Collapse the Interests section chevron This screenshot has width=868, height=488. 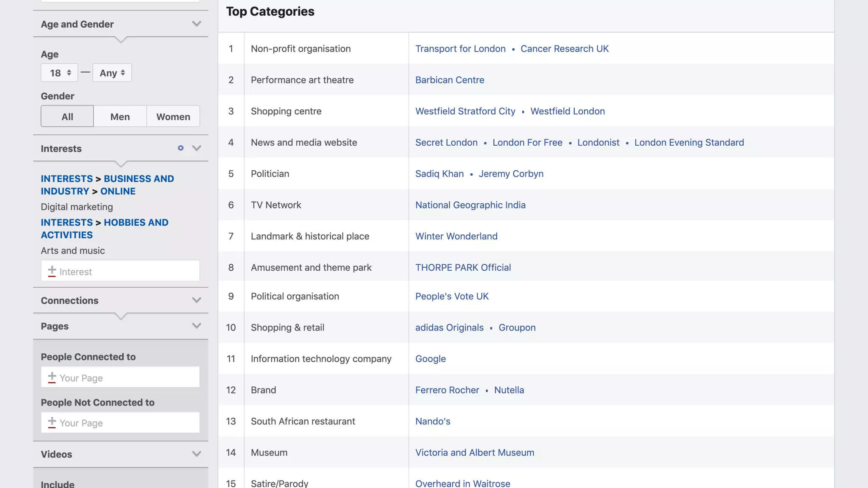click(196, 148)
